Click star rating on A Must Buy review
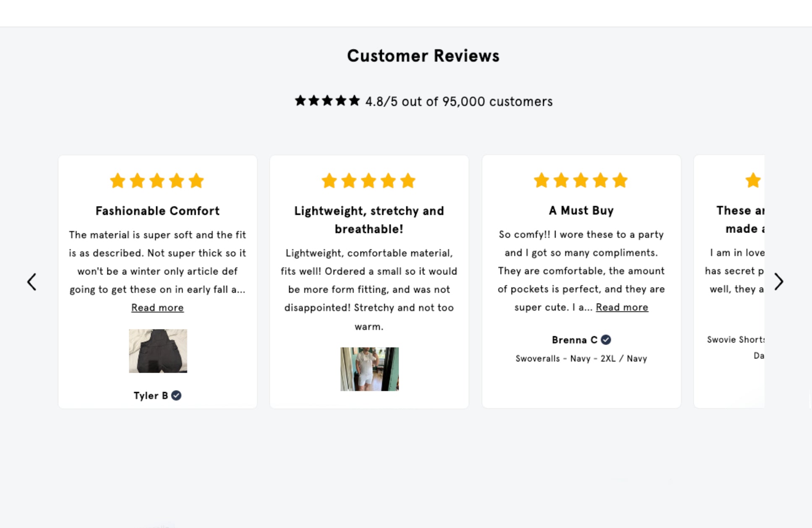Image resolution: width=812 pixels, height=528 pixels. (581, 181)
